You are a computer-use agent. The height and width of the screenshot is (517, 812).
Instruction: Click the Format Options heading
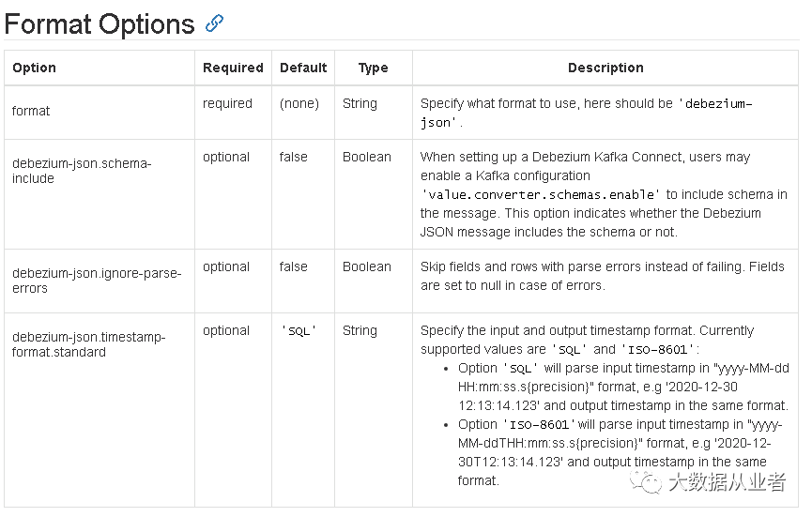(100, 23)
